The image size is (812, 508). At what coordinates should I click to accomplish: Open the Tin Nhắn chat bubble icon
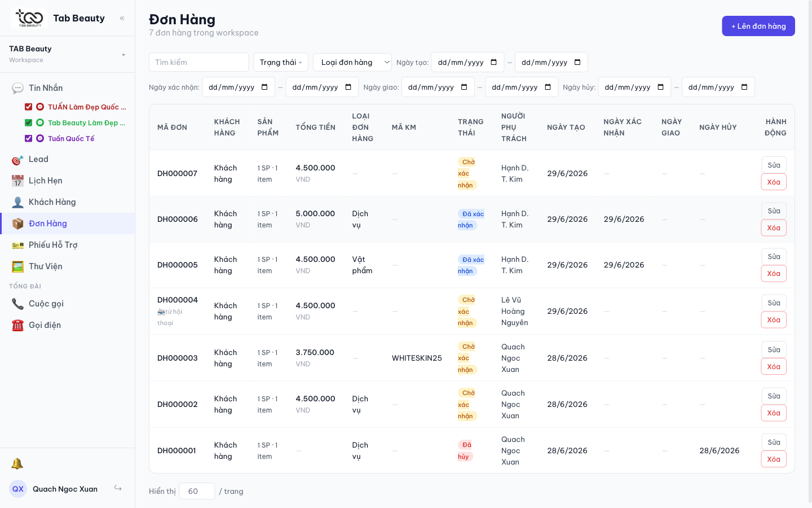pos(17,88)
